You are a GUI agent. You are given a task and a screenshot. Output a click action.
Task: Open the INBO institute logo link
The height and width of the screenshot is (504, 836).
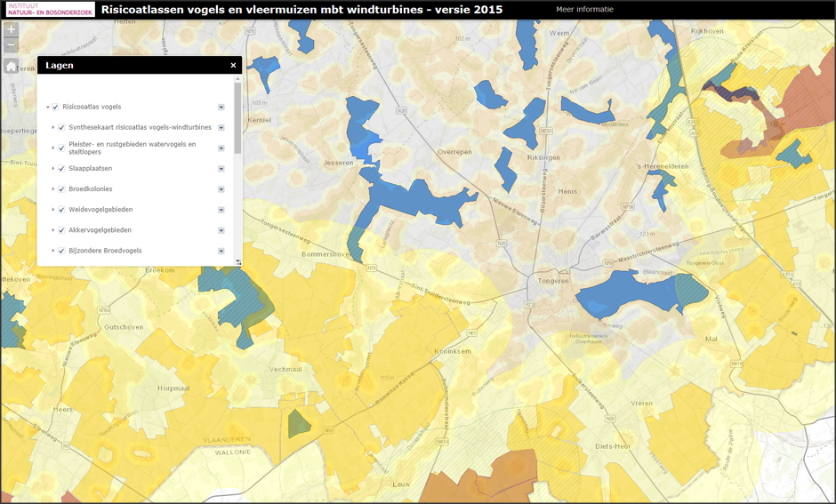click(x=49, y=9)
